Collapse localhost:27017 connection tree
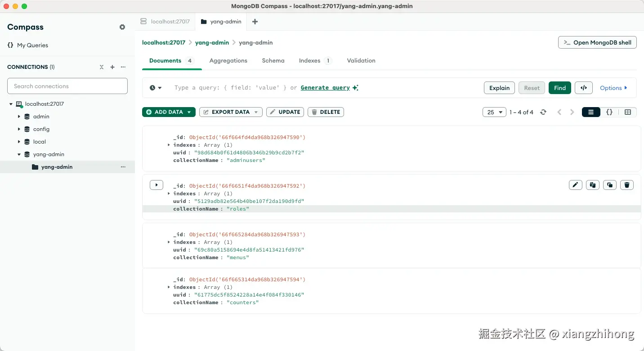The width and height of the screenshot is (644, 351). coord(11,104)
